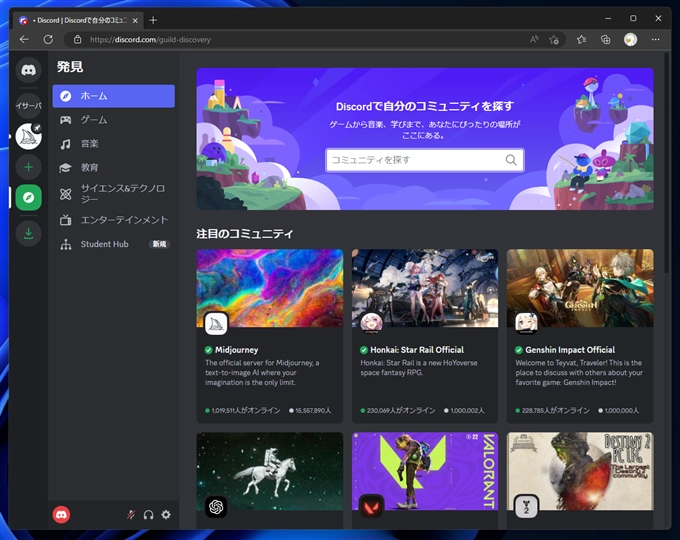Image resolution: width=680 pixels, height=540 pixels.
Task: Close the Discord browser tab
Action: pos(135,20)
